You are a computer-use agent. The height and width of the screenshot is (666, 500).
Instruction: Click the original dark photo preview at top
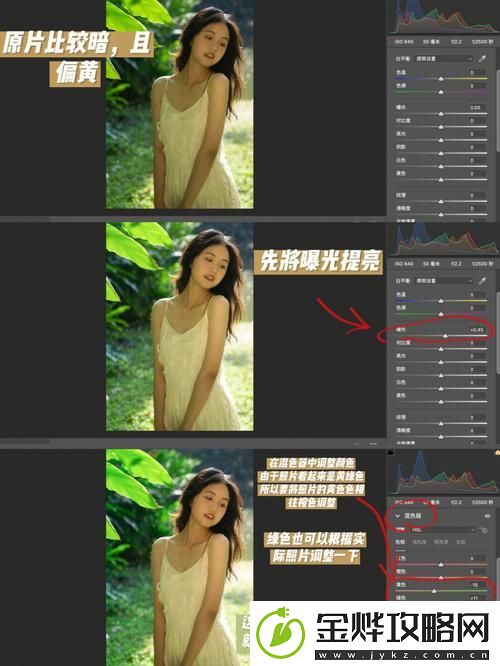pyautogui.click(x=180, y=104)
